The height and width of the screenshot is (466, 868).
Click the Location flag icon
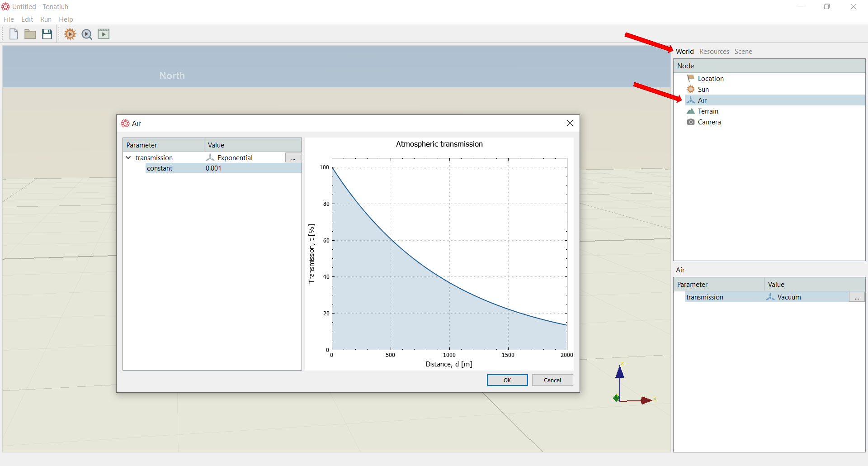[x=691, y=78]
